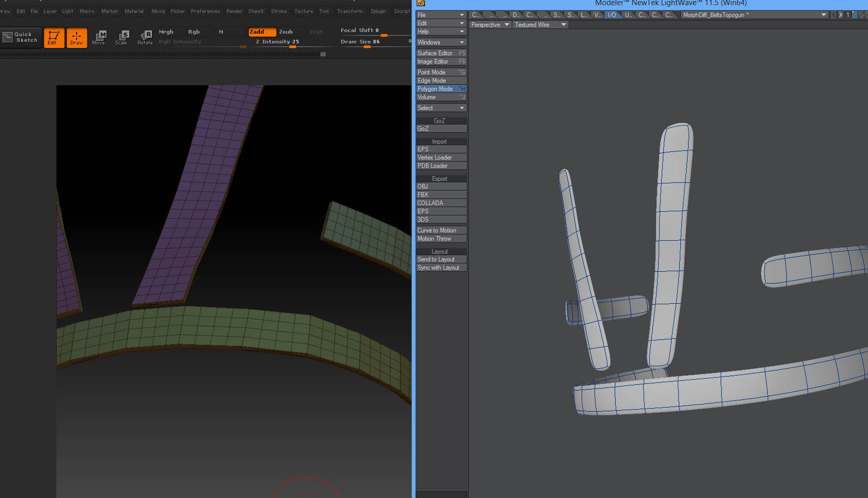
Task: Click the GoZ button in Modeler
Action: (x=441, y=129)
